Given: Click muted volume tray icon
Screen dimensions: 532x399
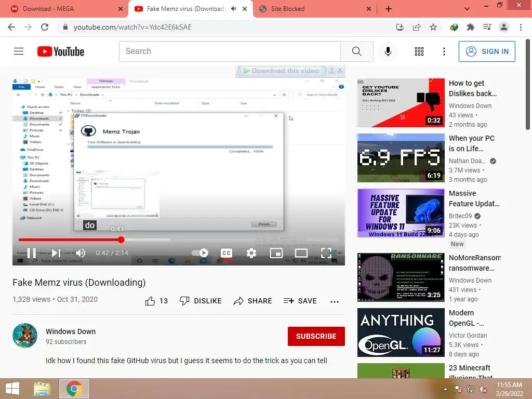Looking at the screenshot, I should (x=483, y=389).
